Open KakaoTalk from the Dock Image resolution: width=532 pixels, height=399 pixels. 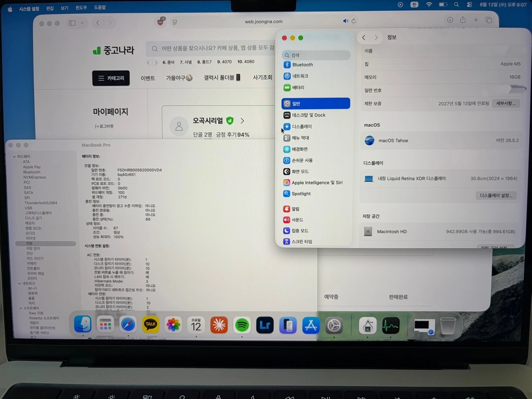(x=151, y=325)
